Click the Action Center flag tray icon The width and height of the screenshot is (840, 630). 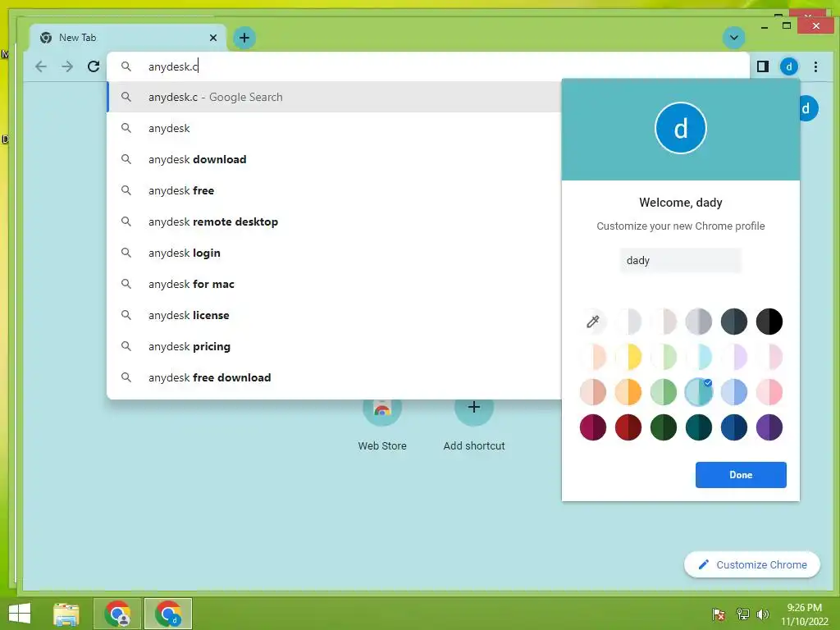point(719,614)
